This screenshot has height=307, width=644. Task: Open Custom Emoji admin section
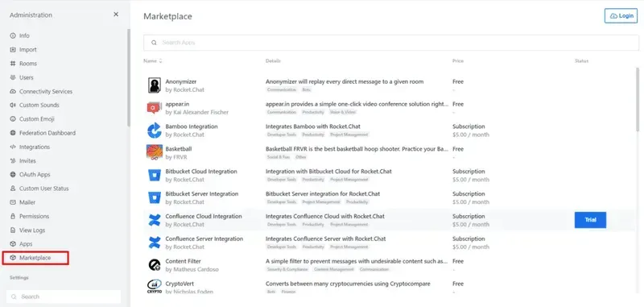(36, 118)
